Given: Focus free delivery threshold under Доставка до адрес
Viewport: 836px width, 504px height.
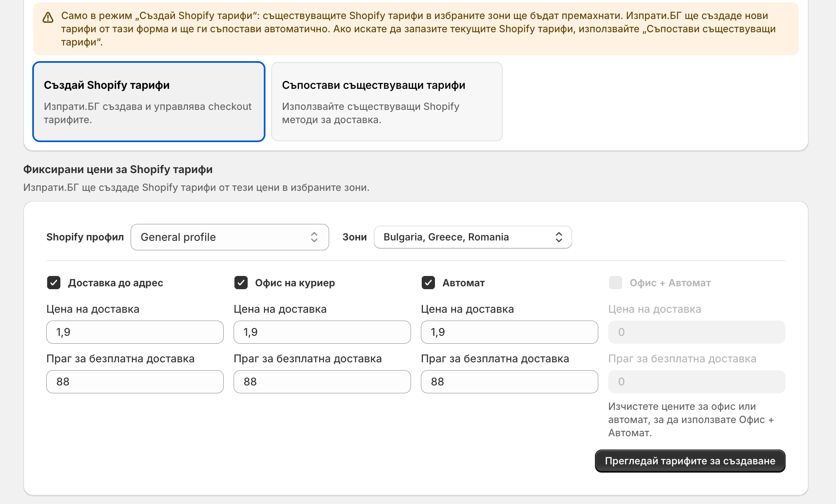Looking at the screenshot, I should pos(135,382).
